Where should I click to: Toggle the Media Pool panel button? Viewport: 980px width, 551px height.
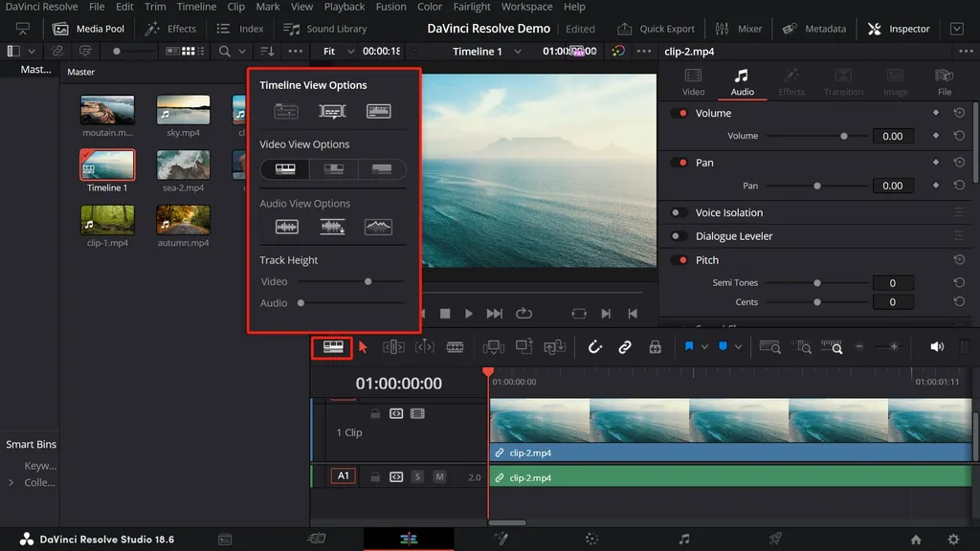89,29
